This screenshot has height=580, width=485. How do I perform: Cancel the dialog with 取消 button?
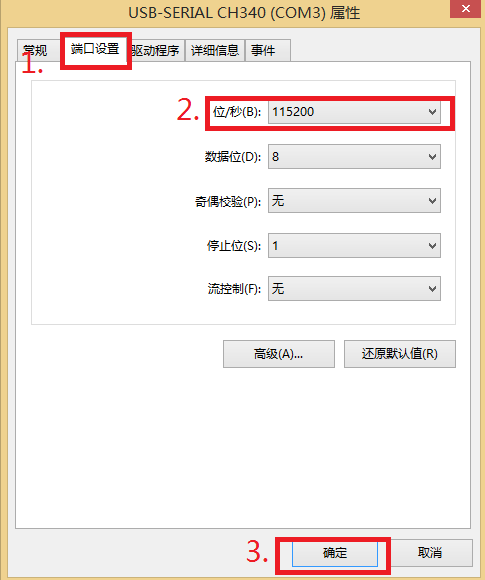pos(430,553)
